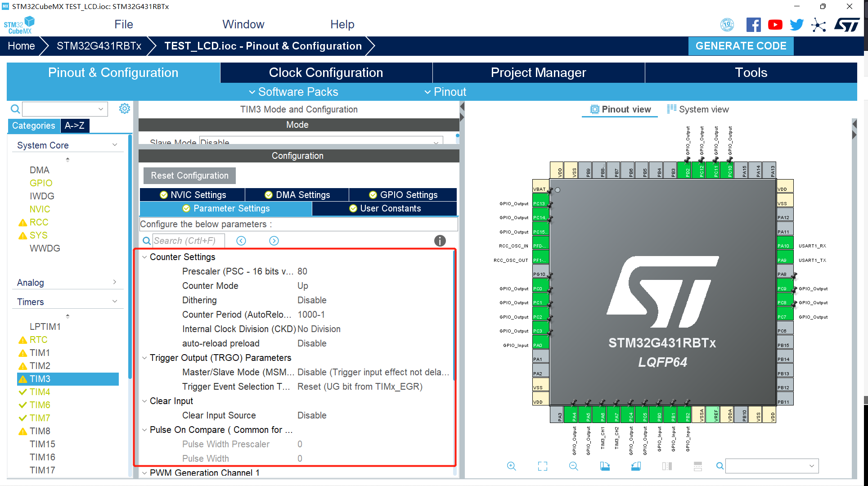
Task: Click the STM32G431RBTx breadcrumb
Action: [x=99, y=46]
